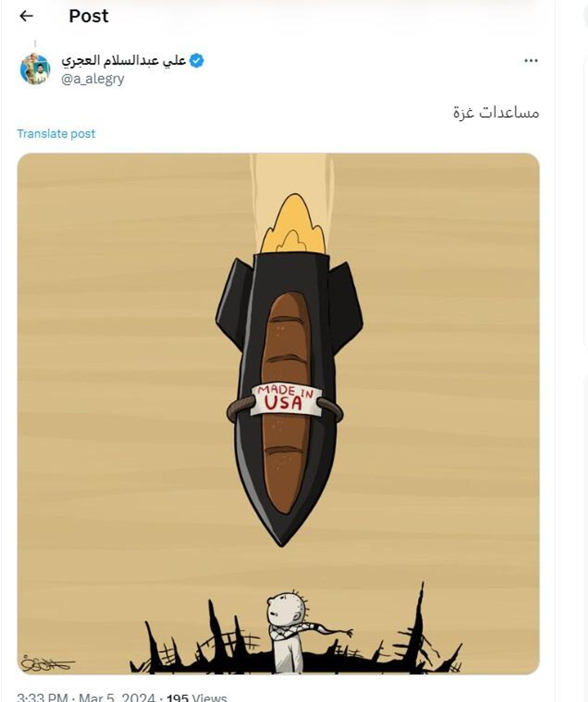
Task: Open the three-dot more options menu
Action: click(x=531, y=61)
